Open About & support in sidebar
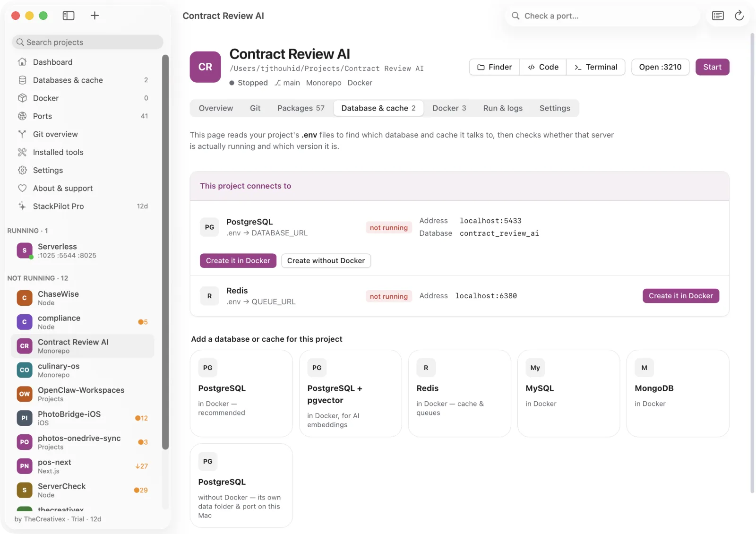Screen dimensions: 756x534 (83, 188)
